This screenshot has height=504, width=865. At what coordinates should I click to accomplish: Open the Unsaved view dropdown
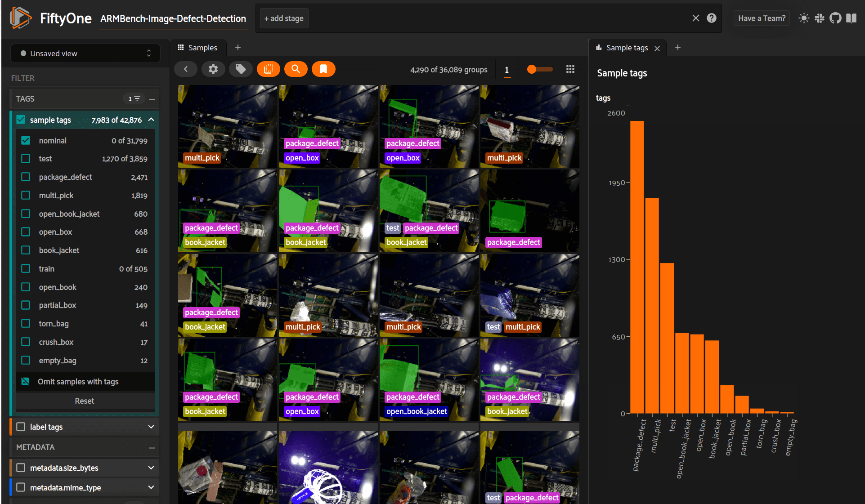click(x=85, y=53)
